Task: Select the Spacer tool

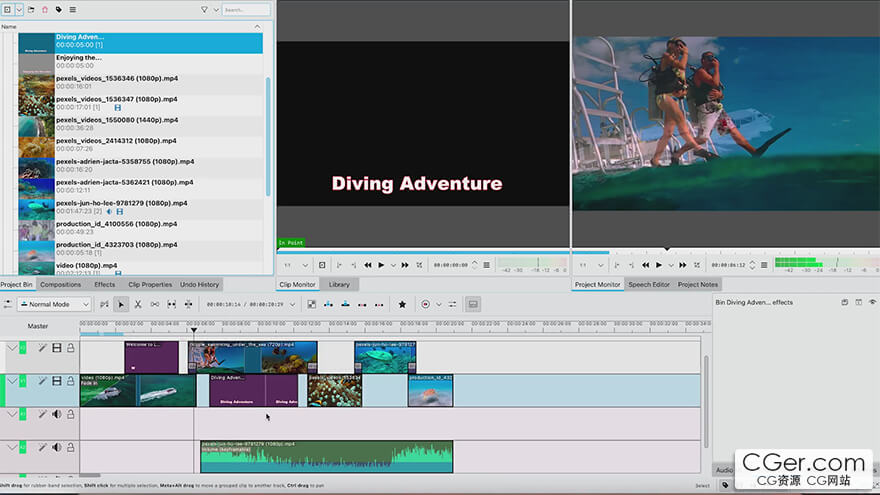Action: (x=155, y=304)
